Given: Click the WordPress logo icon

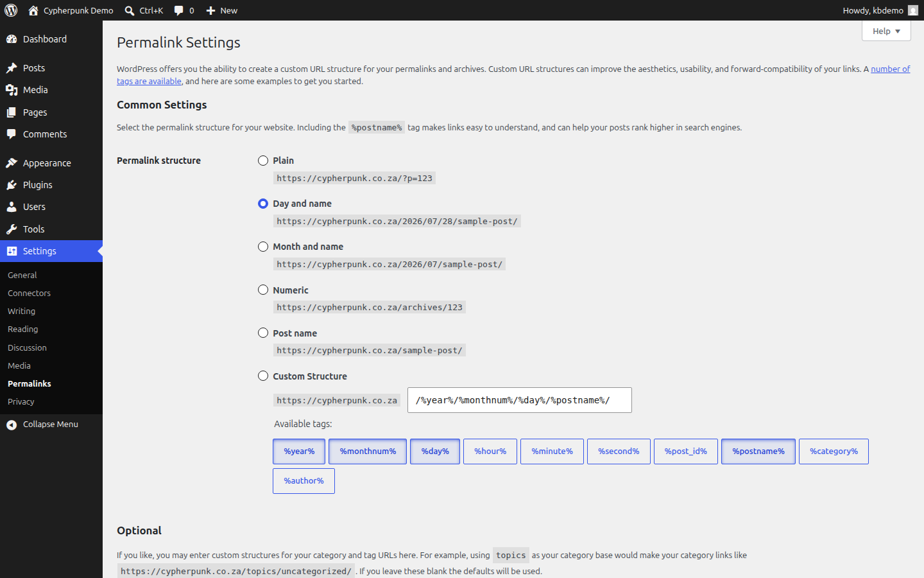Looking at the screenshot, I should coord(11,10).
